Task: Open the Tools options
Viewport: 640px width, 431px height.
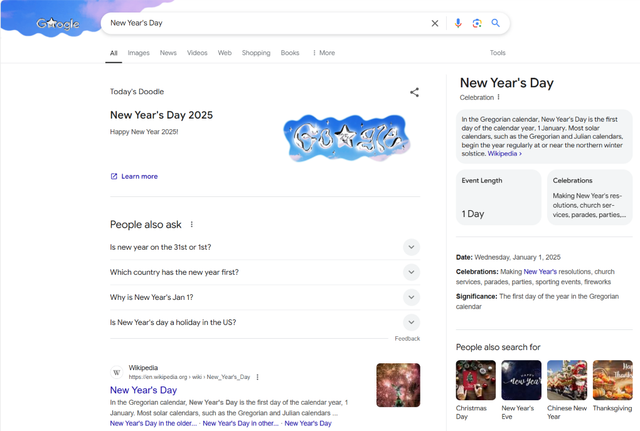Action: (x=497, y=53)
